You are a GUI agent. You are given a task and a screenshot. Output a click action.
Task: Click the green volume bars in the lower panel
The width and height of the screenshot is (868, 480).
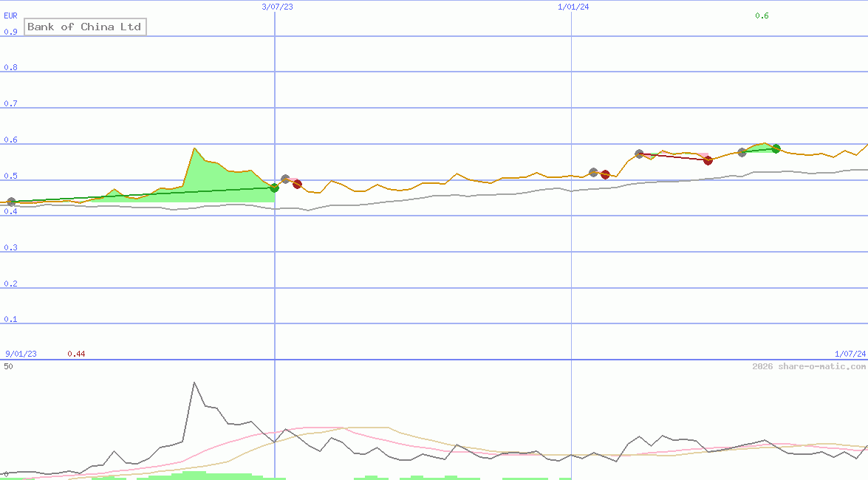tap(196, 476)
